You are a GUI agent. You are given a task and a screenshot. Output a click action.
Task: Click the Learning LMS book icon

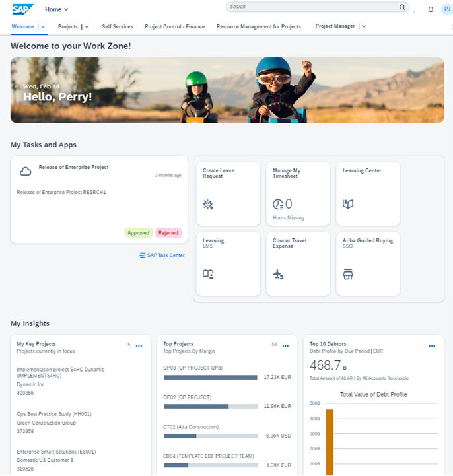208,274
